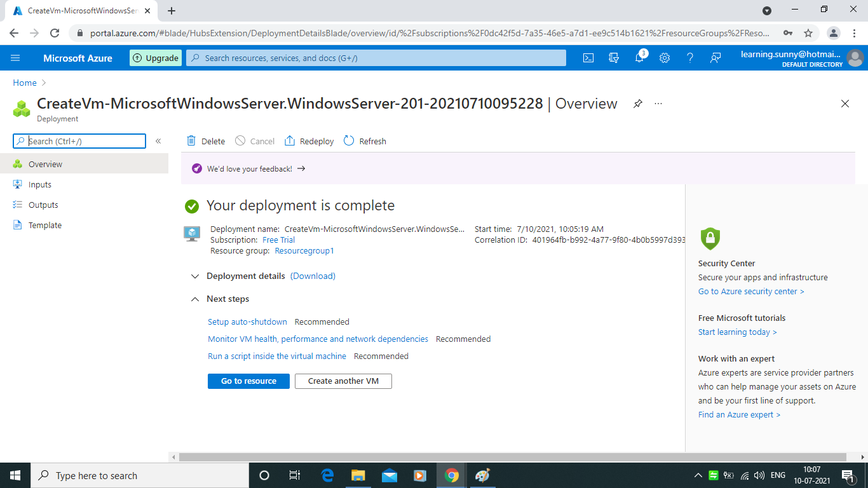
Task: Collapse the Next steps section
Action: click(195, 299)
